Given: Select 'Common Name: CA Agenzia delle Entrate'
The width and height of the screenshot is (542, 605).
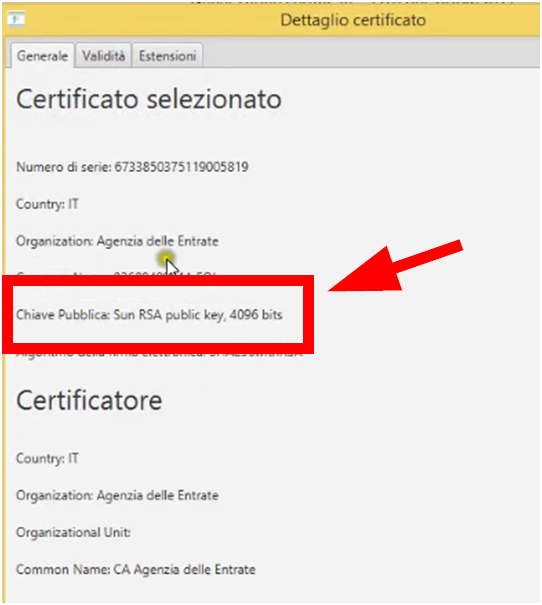Looking at the screenshot, I should coord(136,570).
